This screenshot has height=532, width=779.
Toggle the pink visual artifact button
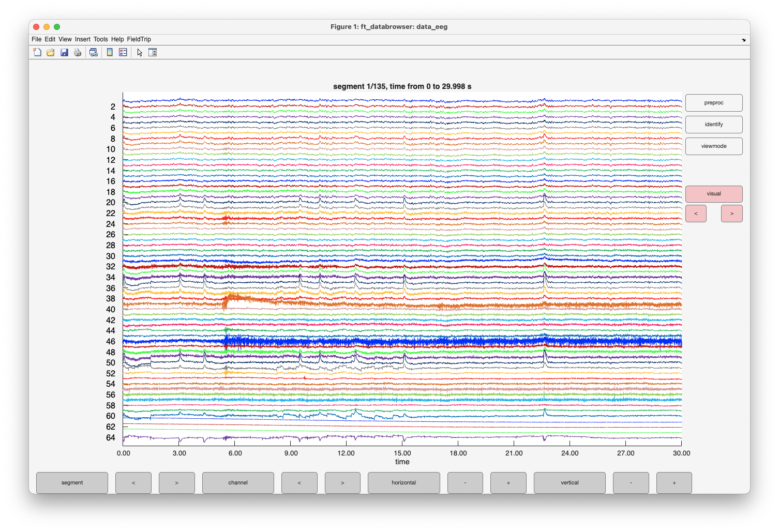pyautogui.click(x=714, y=194)
